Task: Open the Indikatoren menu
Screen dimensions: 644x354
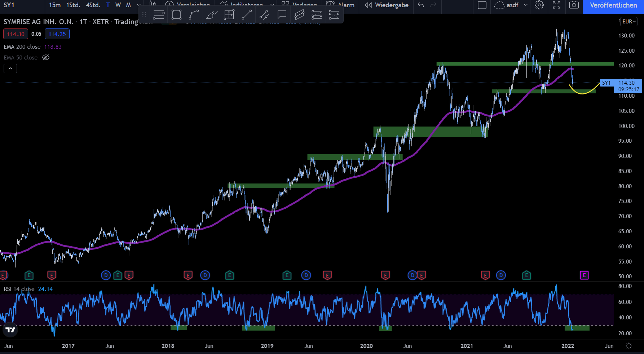Action: [247, 5]
